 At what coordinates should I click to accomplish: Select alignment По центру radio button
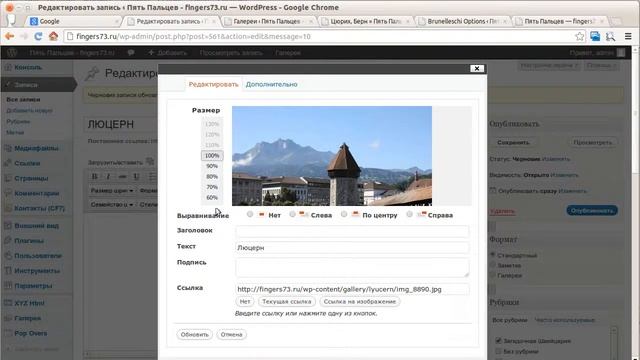(x=344, y=214)
